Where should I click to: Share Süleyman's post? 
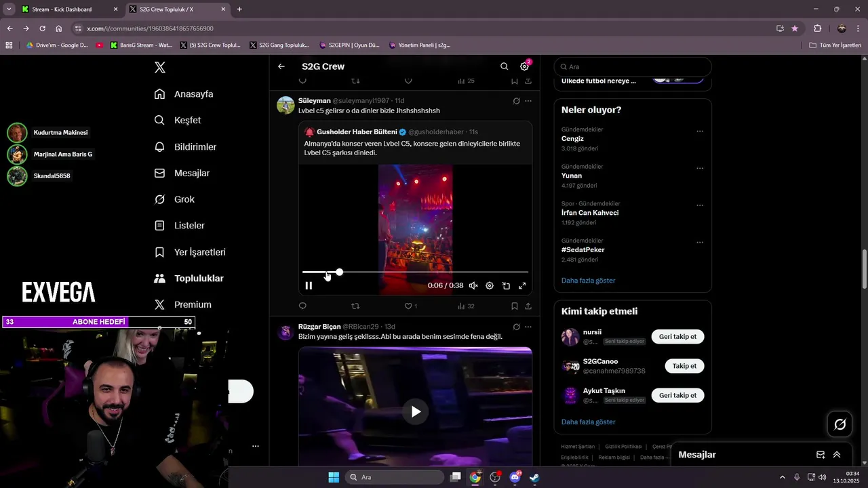[x=528, y=306]
